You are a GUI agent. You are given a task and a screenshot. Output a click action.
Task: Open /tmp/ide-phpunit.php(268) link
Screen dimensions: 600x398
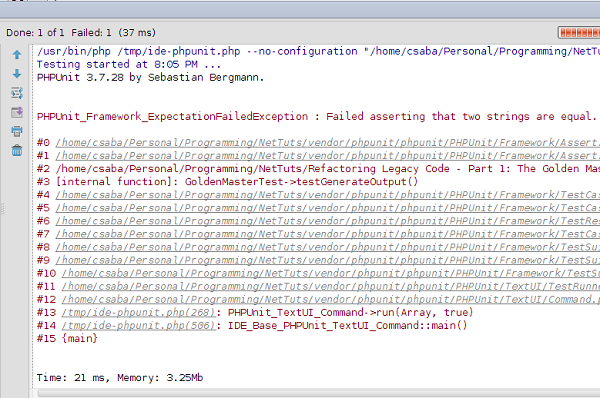coord(139,313)
